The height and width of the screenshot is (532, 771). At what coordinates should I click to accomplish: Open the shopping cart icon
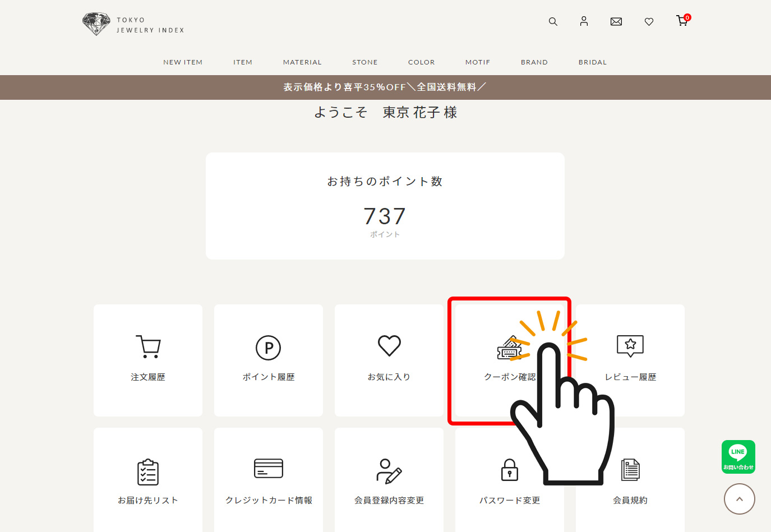(682, 21)
